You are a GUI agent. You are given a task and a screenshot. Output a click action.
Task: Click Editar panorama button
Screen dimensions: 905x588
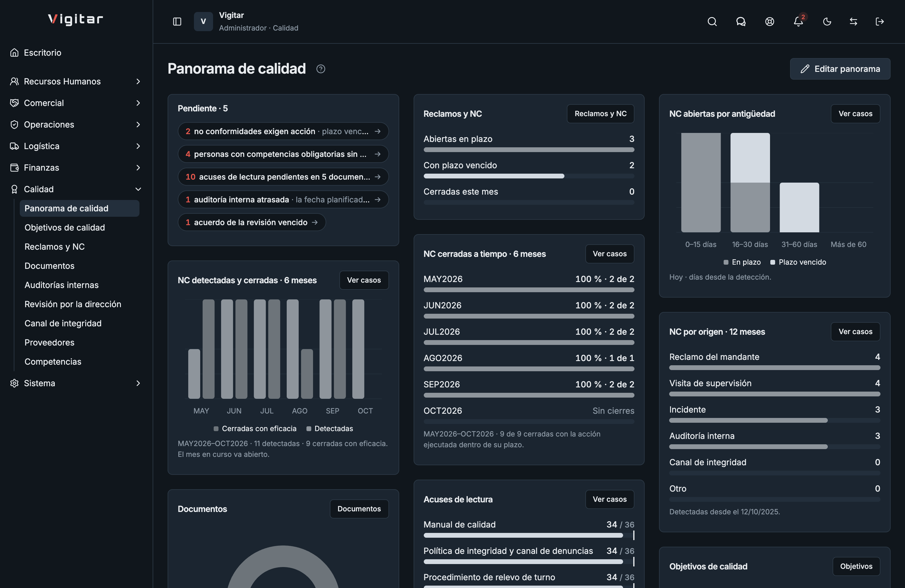(840, 69)
